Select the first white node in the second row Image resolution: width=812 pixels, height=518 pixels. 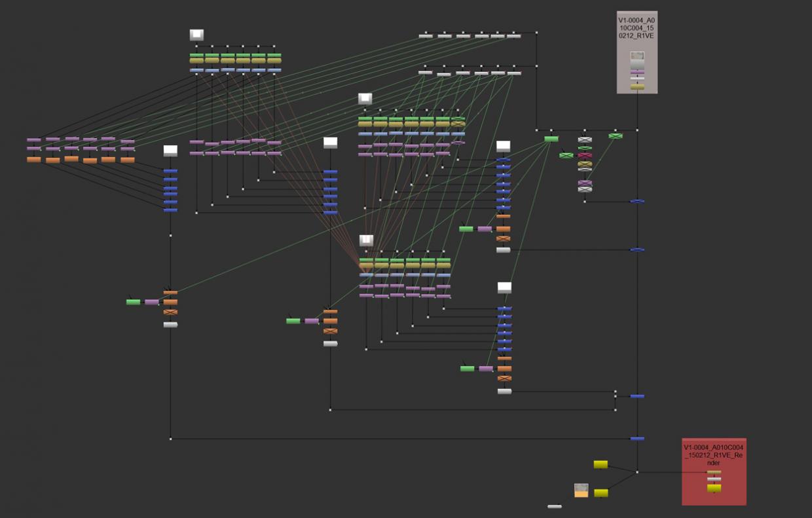coord(426,73)
